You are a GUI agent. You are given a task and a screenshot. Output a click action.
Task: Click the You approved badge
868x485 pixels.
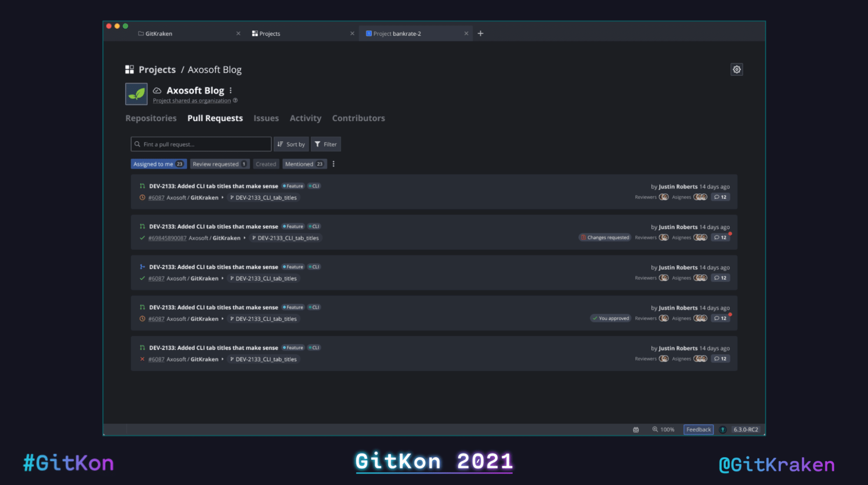pyautogui.click(x=611, y=318)
